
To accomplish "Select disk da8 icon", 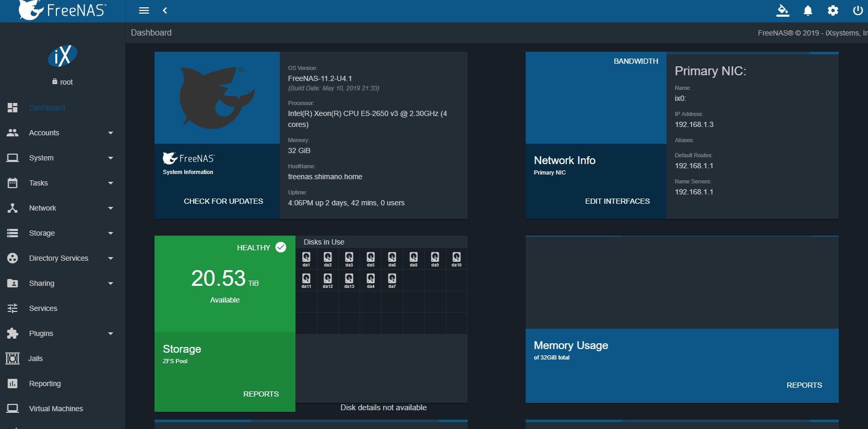I will (x=413, y=259).
